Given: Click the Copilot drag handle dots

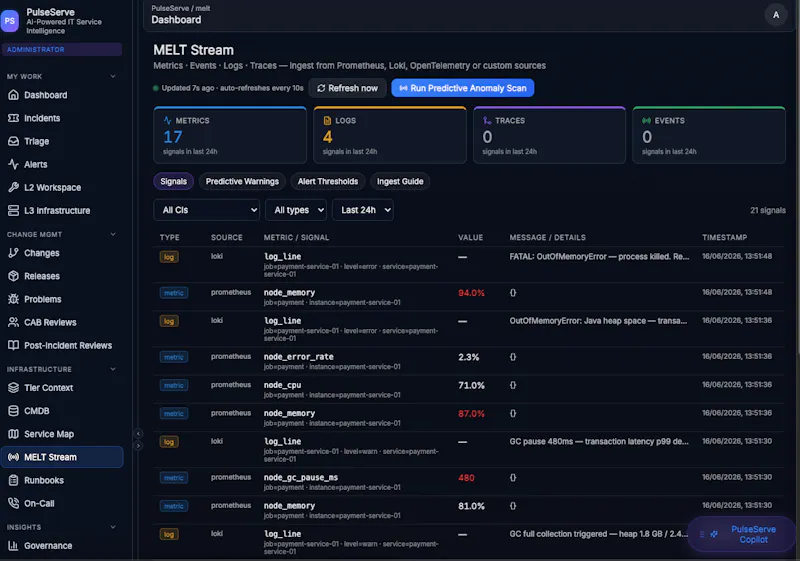Looking at the screenshot, I should [702, 534].
